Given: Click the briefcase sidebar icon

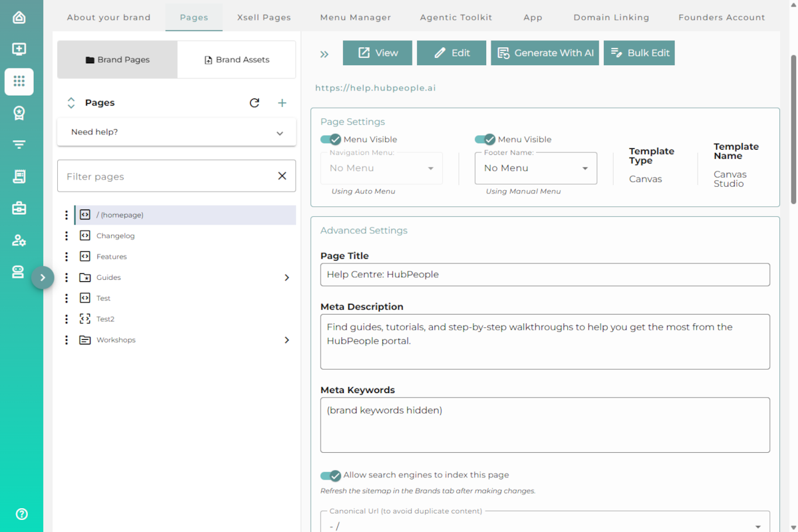Looking at the screenshot, I should pos(19,208).
